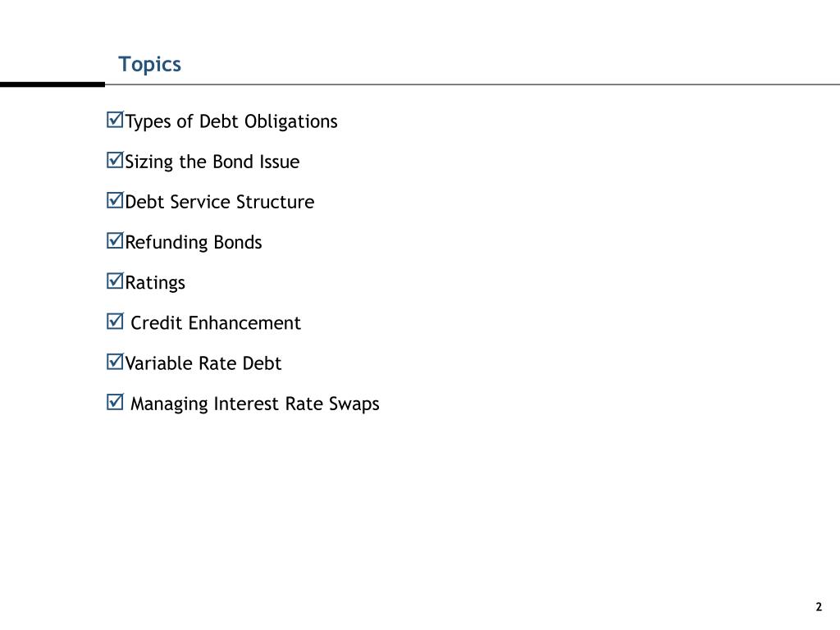
Task: Check the Types of Debt Obligations checkbox
Action: tap(115, 121)
